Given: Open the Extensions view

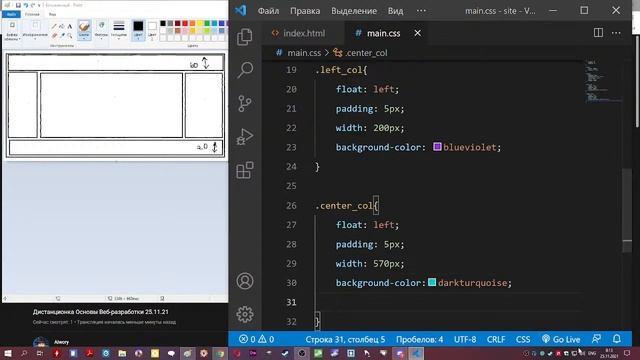Looking at the screenshot, I should click(245, 170).
